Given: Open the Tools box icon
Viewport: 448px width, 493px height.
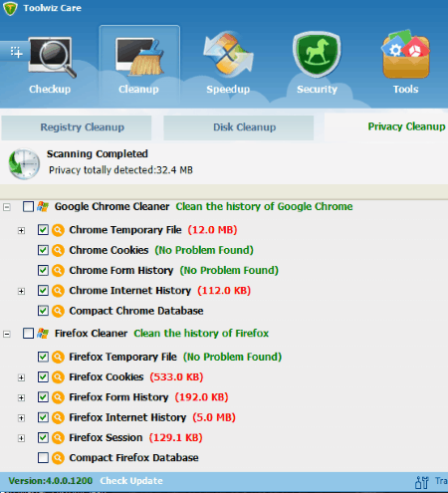Looking at the screenshot, I should (x=406, y=54).
